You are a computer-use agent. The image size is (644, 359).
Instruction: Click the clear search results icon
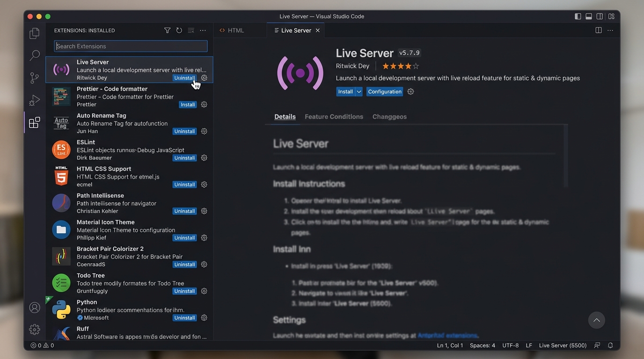point(191,30)
